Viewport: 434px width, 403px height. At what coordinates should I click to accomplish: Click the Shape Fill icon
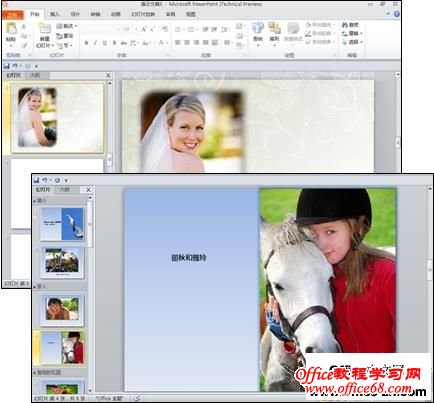(x=308, y=25)
